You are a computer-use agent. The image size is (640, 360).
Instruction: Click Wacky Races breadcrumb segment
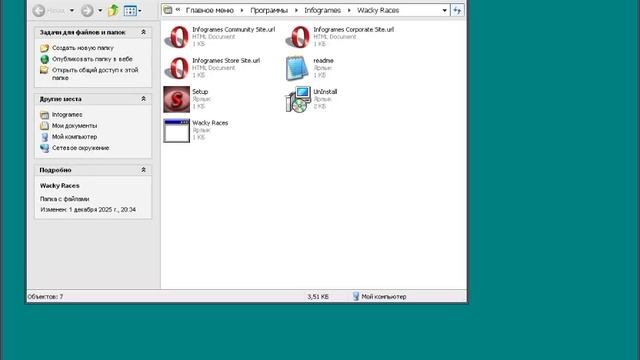tap(378, 10)
